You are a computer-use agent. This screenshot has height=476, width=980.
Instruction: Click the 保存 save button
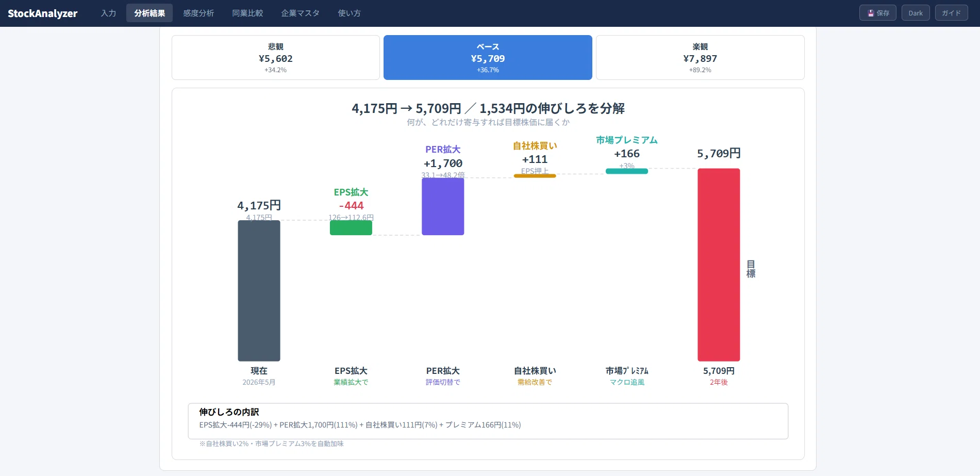(x=878, y=13)
